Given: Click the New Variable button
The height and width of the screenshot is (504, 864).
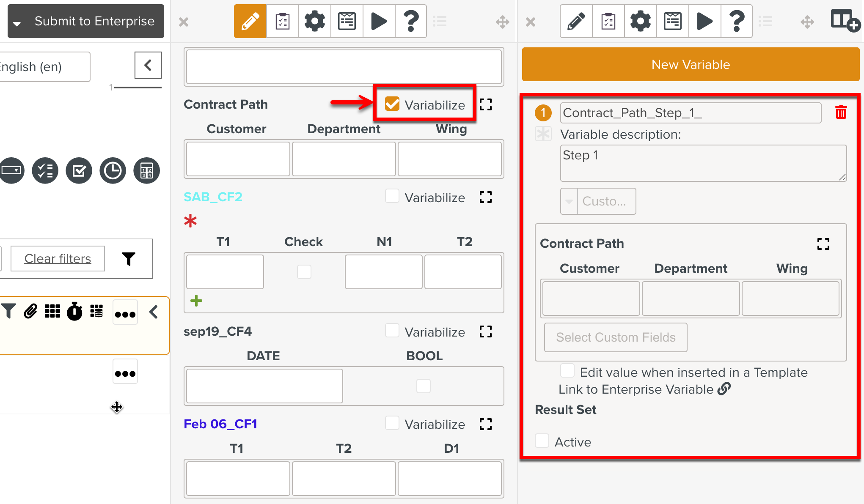Looking at the screenshot, I should point(691,64).
